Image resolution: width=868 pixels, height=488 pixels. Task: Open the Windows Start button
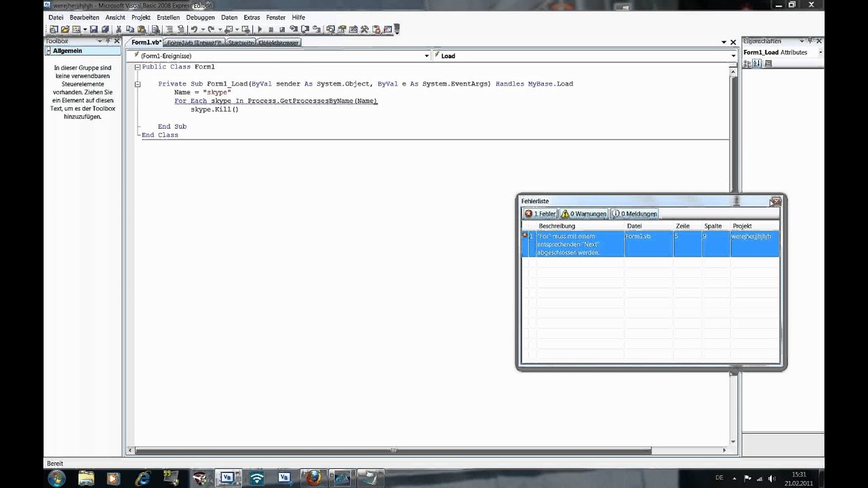tap(56, 477)
